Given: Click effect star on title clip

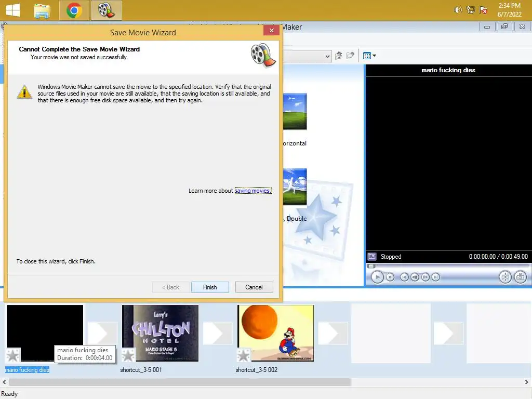Looking at the screenshot, I should pos(13,355).
